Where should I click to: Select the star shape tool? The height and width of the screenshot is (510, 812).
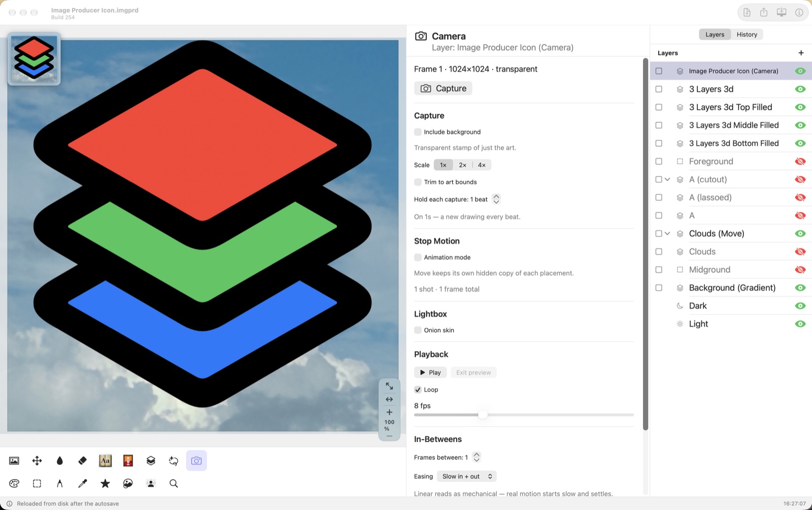pyautogui.click(x=105, y=484)
